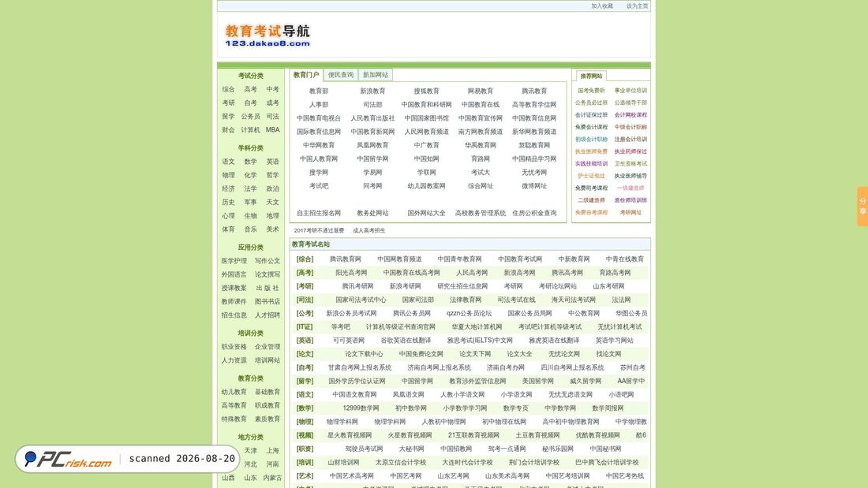Open the 2017考研不通过退费 link
This screenshot has height=488, width=868.
coord(319,231)
